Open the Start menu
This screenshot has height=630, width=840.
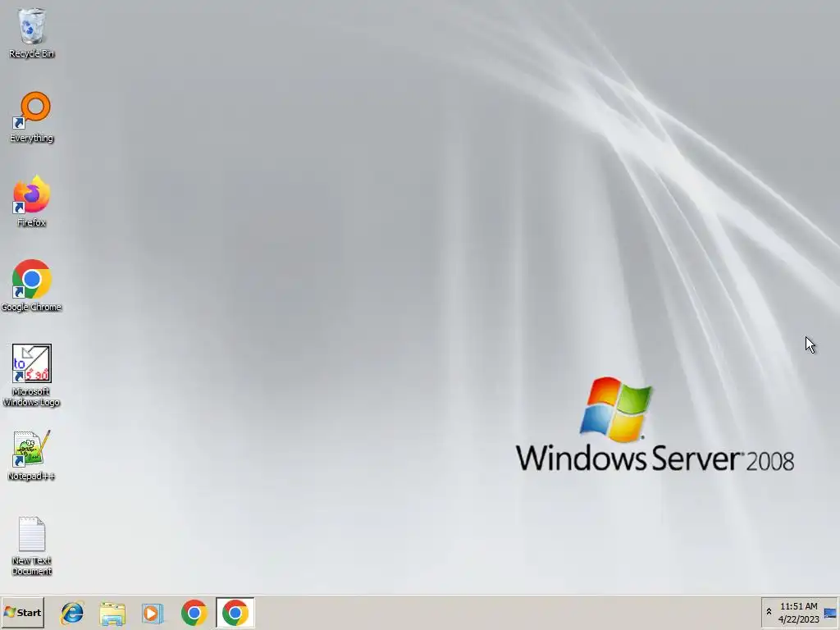(x=22, y=612)
